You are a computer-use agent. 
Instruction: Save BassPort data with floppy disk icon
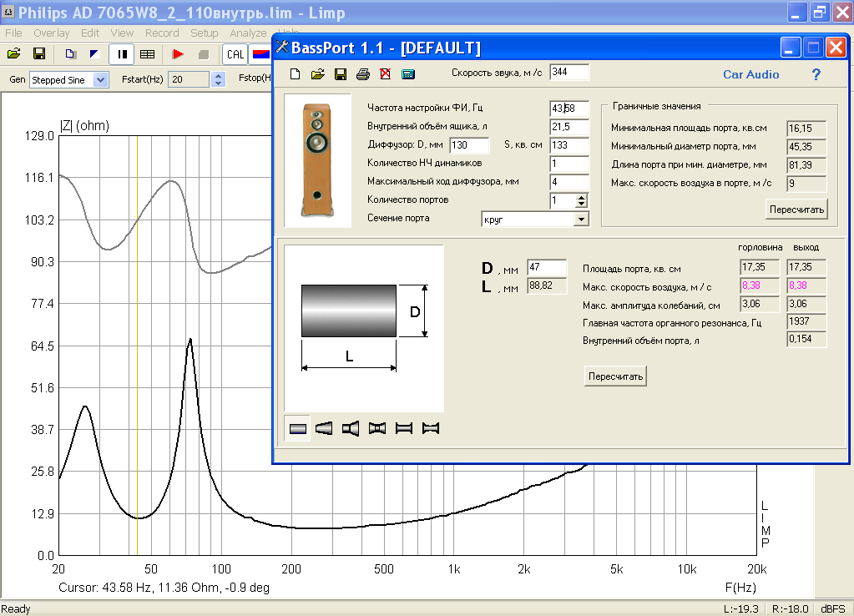tap(338, 73)
